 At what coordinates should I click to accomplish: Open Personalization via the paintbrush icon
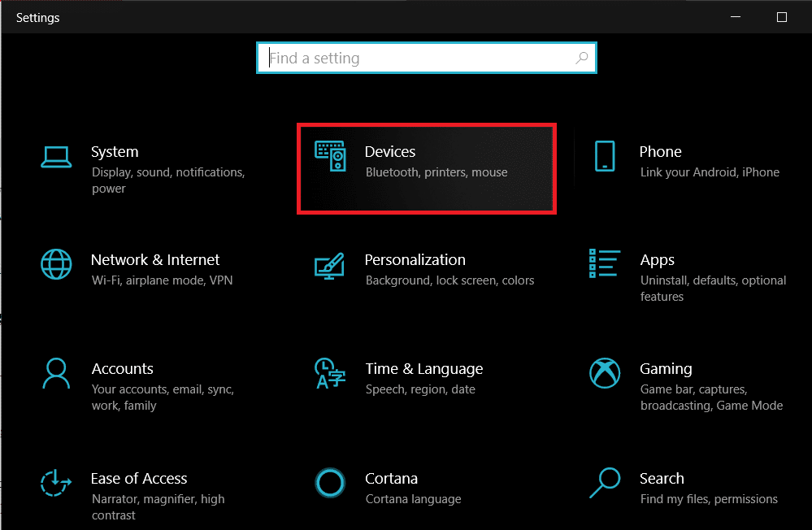[x=330, y=267]
